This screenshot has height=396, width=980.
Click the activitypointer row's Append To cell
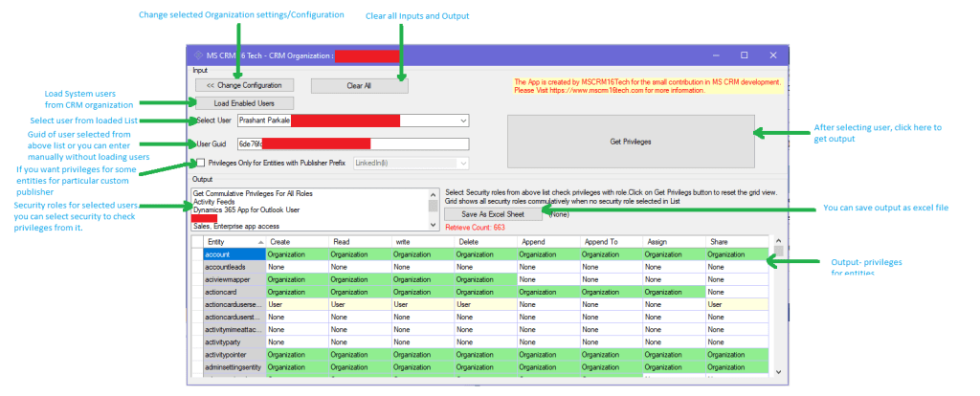612,354
